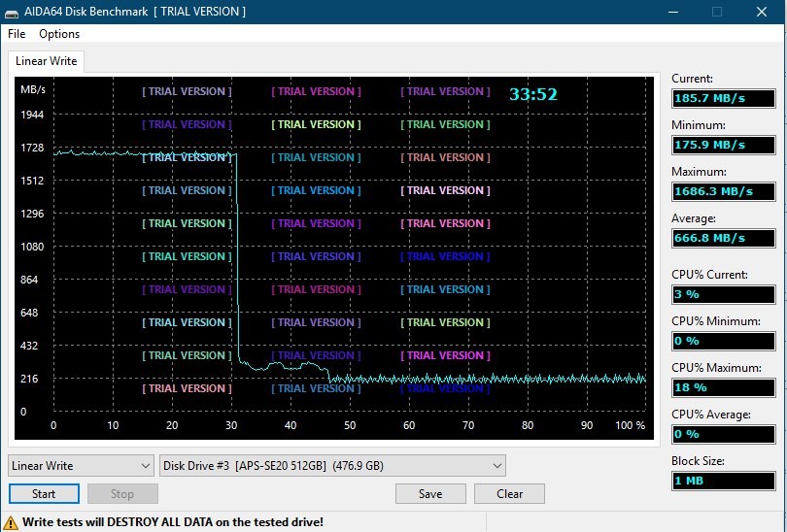Click the CPU% Average value field
The image size is (787, 532).
point(723,434)
